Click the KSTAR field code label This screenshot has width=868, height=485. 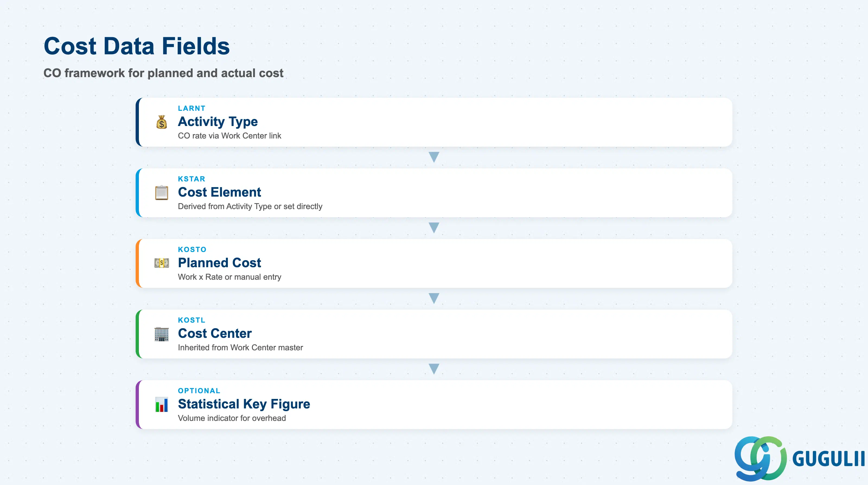click(192, 179)
